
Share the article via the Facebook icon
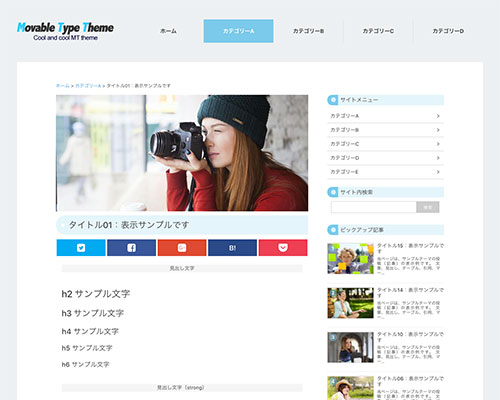point(131,248)
